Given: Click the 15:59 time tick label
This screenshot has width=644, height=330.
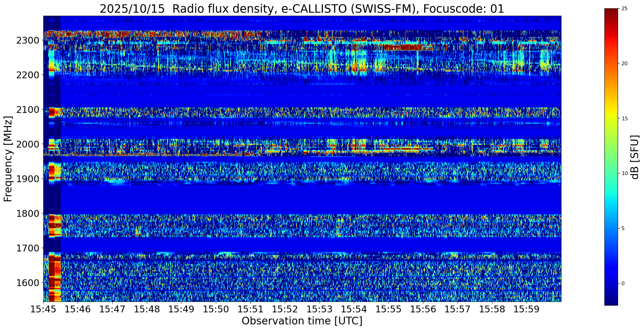Looking at the screenshot, I should pos(526,309).
